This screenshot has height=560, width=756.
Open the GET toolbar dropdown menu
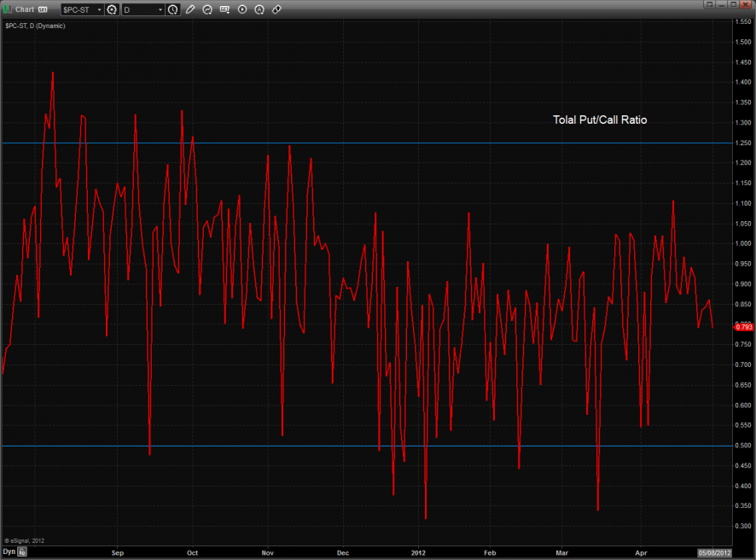tap(225, 9)
